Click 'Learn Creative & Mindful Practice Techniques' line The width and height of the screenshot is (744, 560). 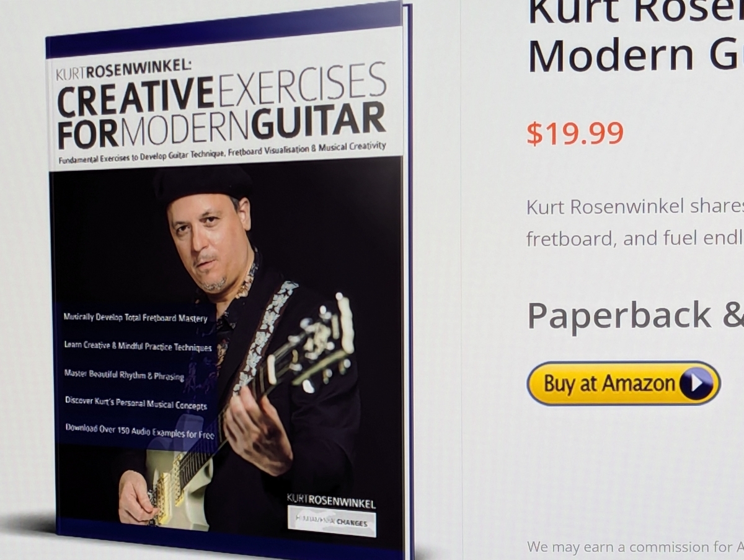(138, 347)
